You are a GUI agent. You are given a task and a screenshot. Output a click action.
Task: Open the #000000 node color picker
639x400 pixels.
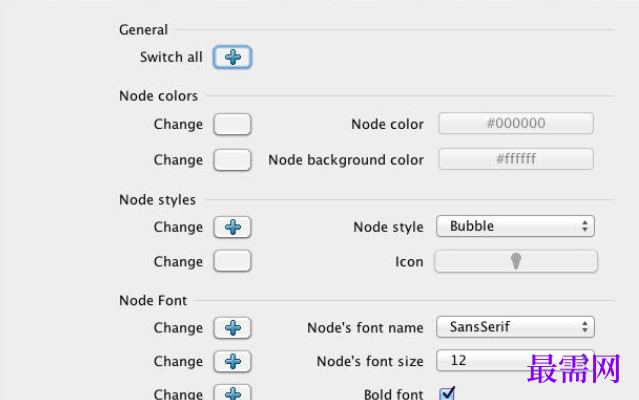[516, 123]
